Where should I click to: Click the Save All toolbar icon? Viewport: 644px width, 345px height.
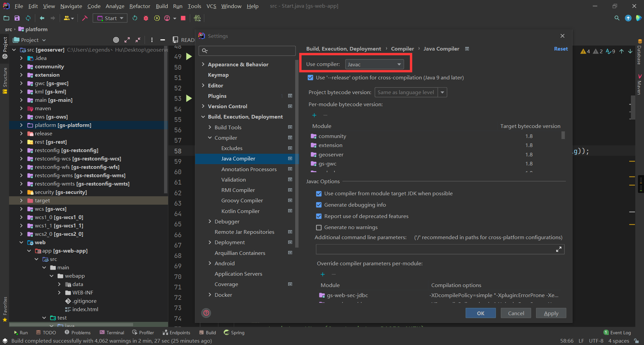point(17,18)
